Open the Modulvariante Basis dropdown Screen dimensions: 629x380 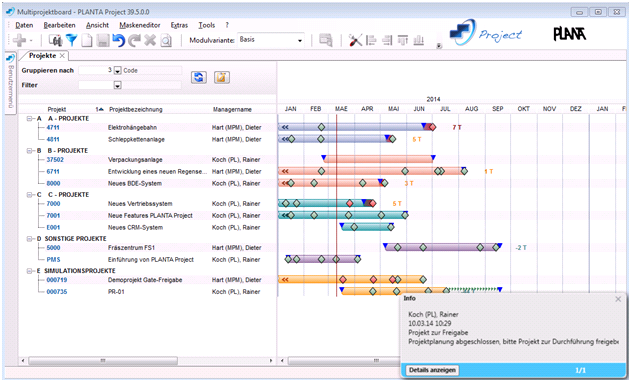click(x=300, y=41)
